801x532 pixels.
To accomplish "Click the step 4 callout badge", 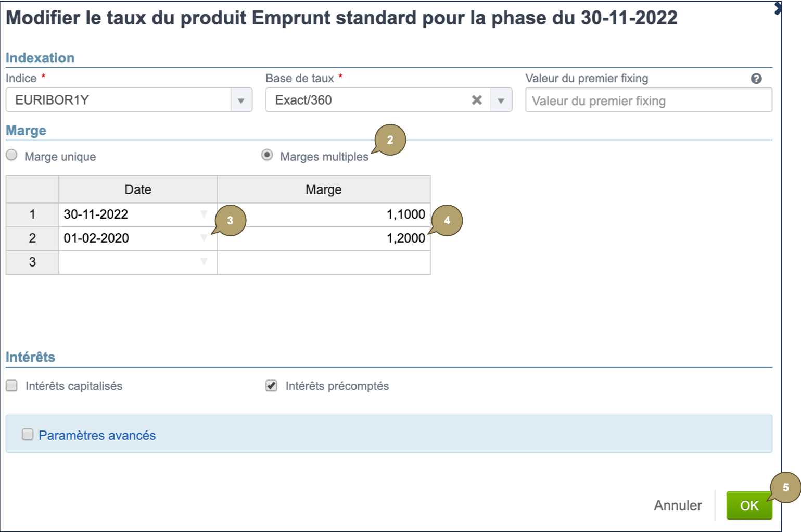I will [447, 220].
